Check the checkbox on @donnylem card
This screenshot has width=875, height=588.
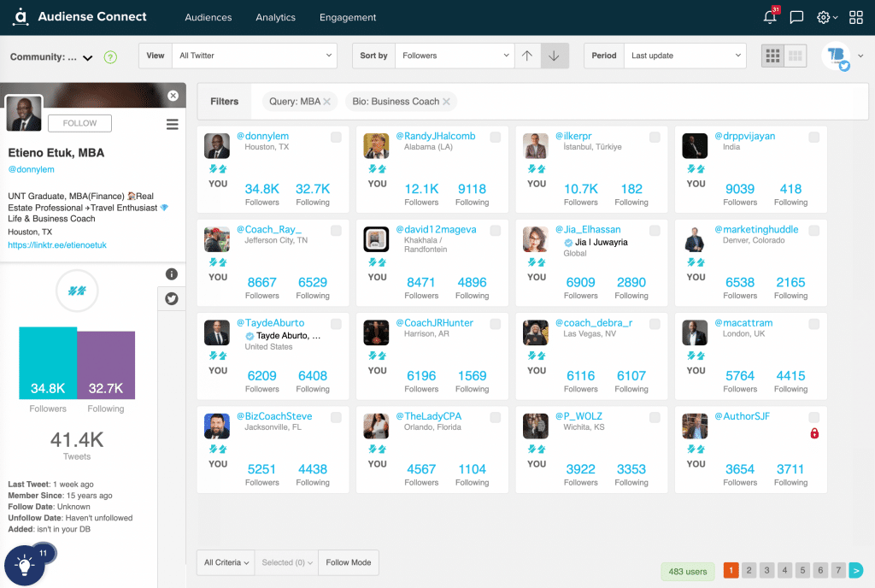pyautogui.click(x=336, y=136)
